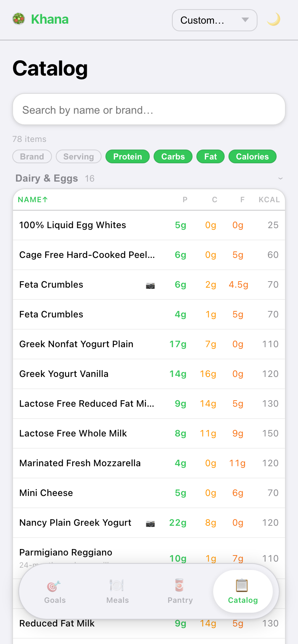Open Pantry via the can icon

tap(180, 585)
